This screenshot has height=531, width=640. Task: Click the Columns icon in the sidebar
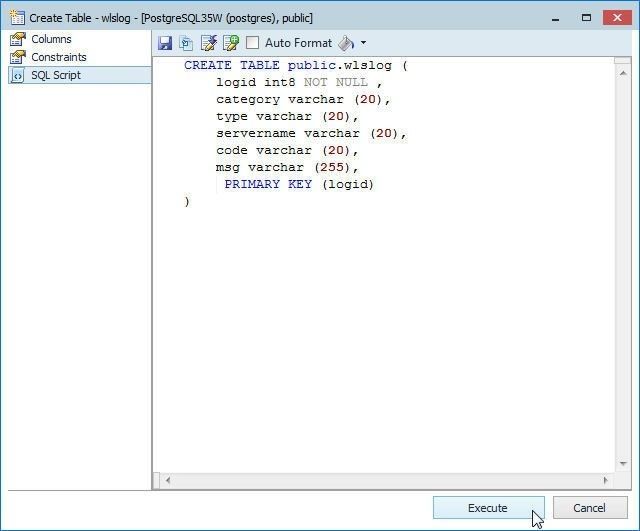(18, 39)
